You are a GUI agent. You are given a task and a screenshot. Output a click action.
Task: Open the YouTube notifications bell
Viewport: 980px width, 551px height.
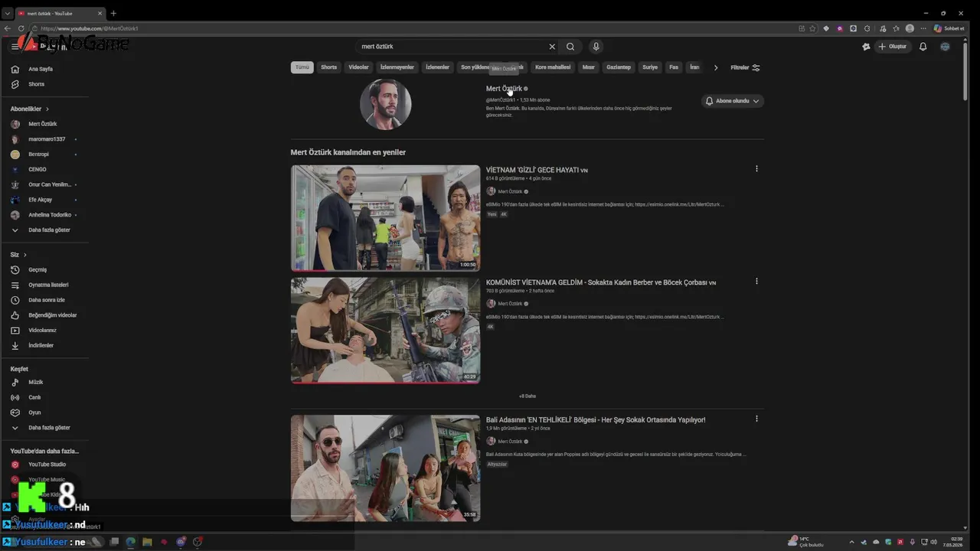[923, 47]
